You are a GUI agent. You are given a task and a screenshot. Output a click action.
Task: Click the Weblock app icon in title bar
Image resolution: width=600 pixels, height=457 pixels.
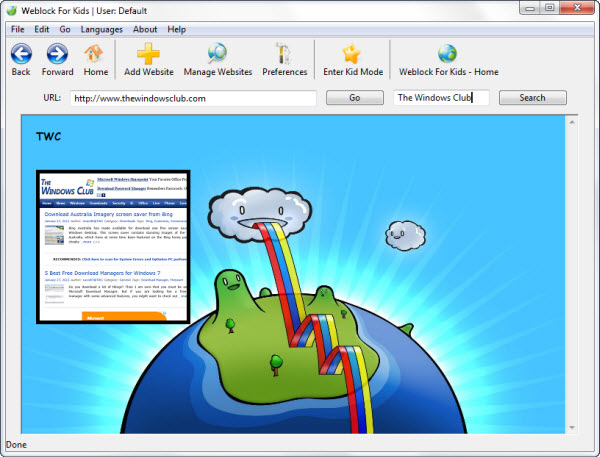point(12,10)
